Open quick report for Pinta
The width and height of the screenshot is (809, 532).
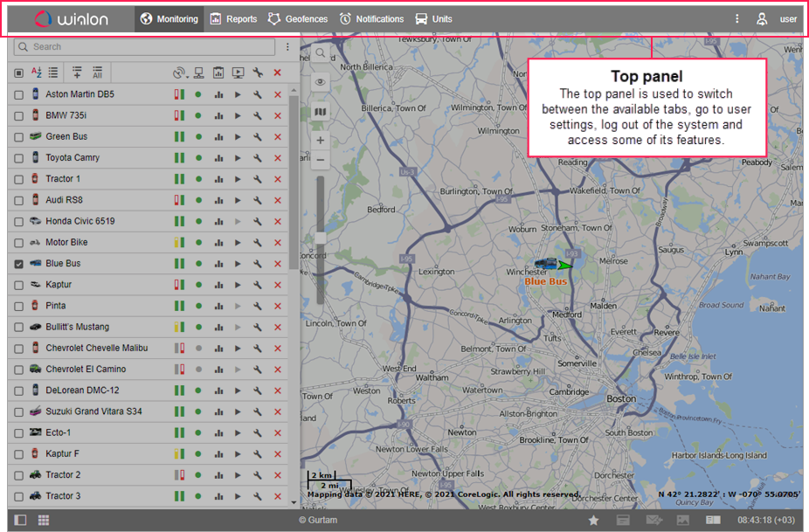(218, 307)
